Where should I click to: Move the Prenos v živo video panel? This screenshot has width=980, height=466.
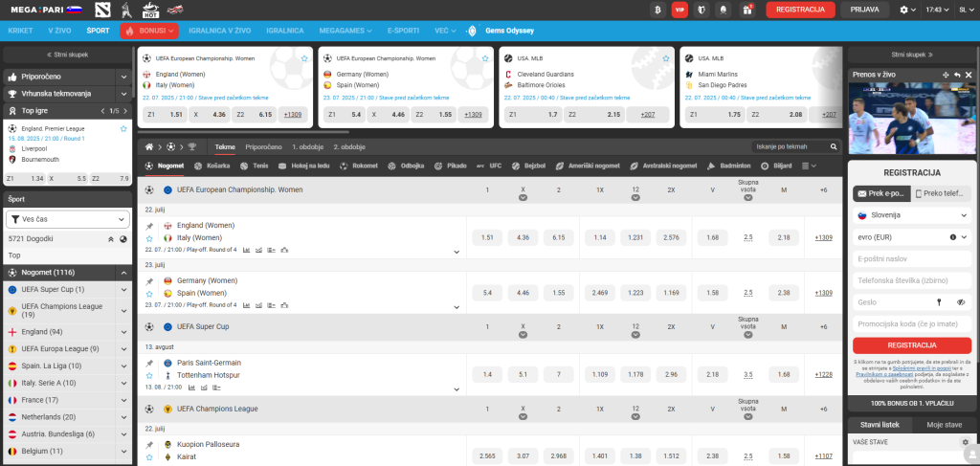coord(946,75)
